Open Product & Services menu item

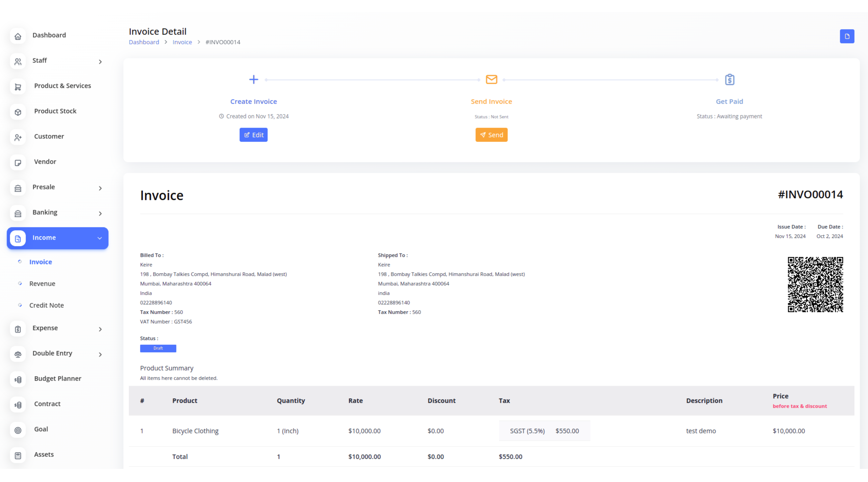click(x=63, y=86)
